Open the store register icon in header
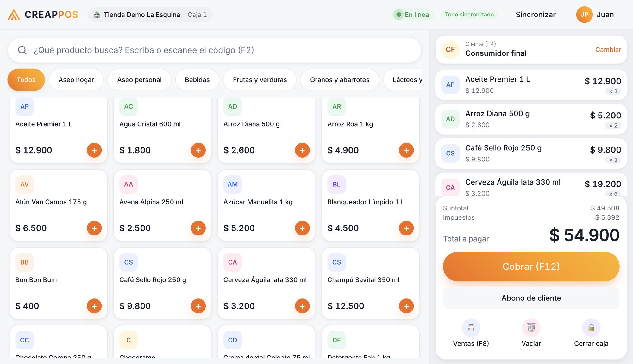This screenshot has width=633, height=364. coord(97,15)
